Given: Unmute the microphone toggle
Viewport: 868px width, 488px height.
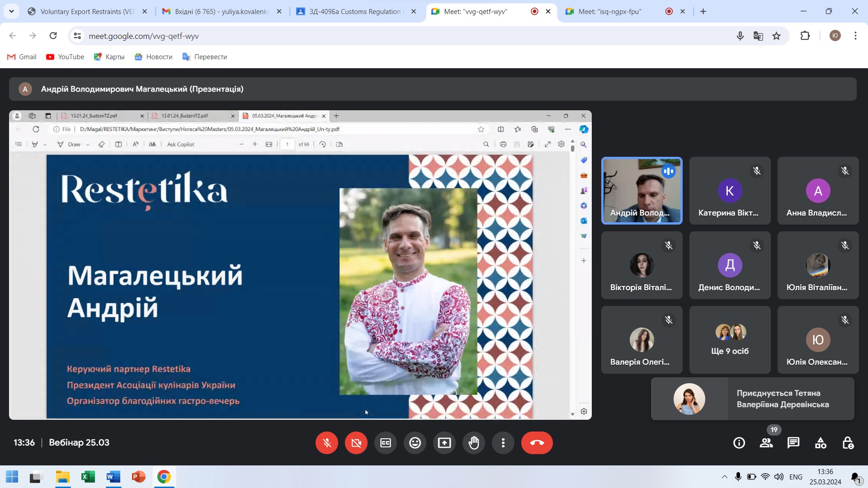Looking at the screenshot, I should coord(326,443).
